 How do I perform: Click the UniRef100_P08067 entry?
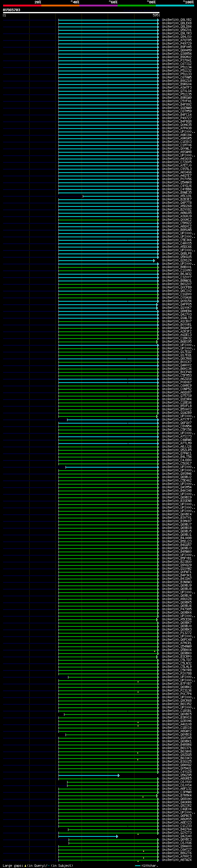(x=176, y=382)
